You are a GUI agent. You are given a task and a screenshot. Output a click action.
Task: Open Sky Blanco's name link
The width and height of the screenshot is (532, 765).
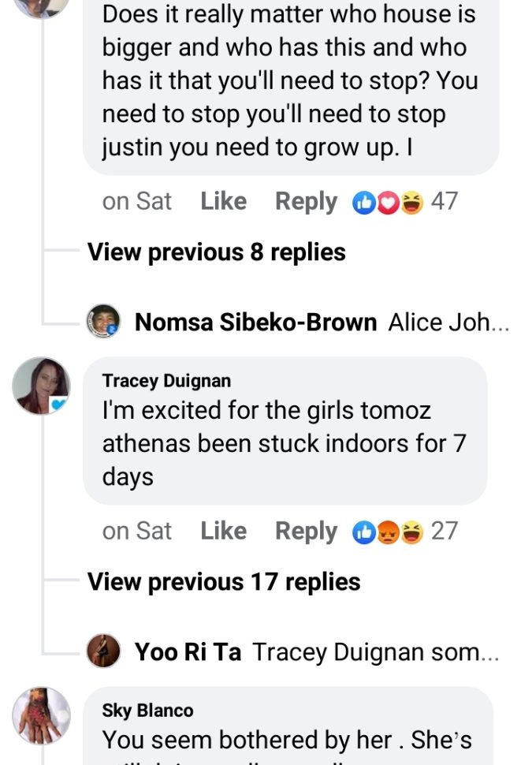(x=147, y=711)
